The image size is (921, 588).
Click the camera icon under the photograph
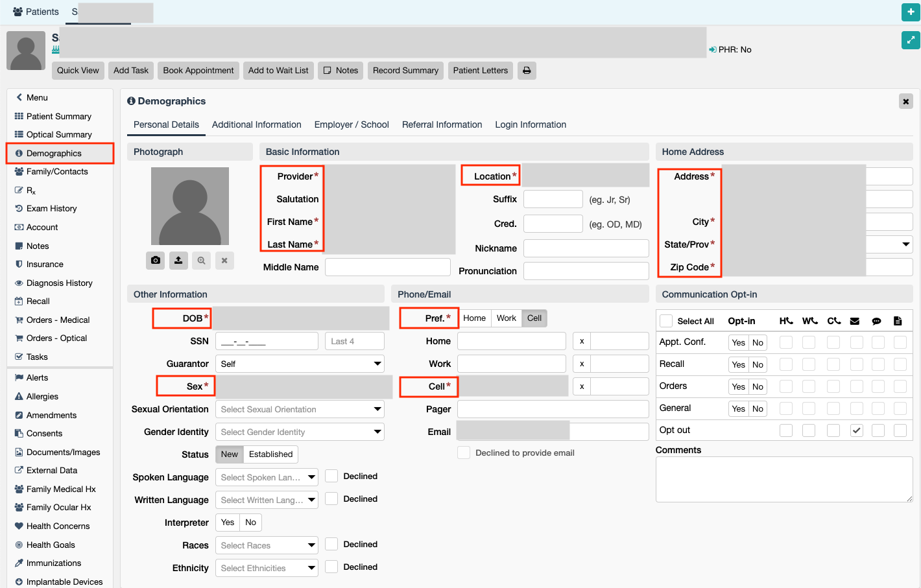click(156, 261)
